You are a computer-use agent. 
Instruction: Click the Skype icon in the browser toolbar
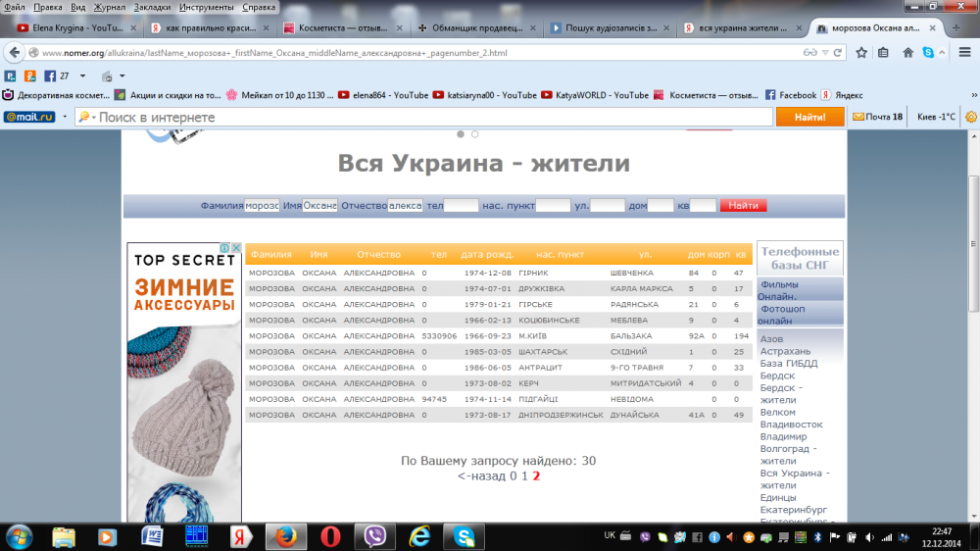(x=928, y=53)
